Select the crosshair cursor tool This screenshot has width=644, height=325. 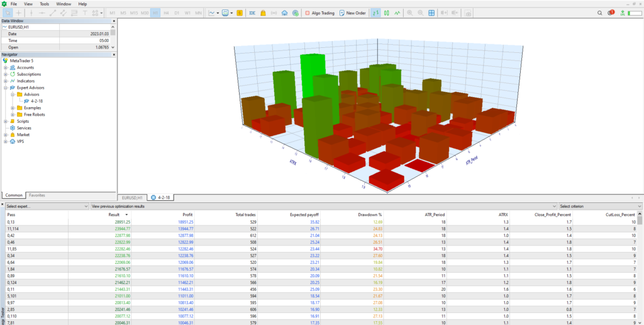19,13
